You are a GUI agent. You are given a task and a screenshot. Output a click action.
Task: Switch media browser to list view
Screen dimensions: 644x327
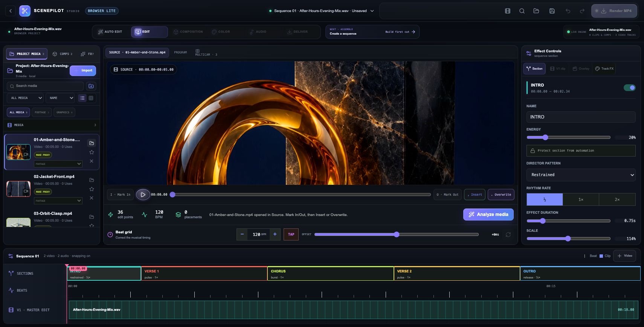click(82, 98)
